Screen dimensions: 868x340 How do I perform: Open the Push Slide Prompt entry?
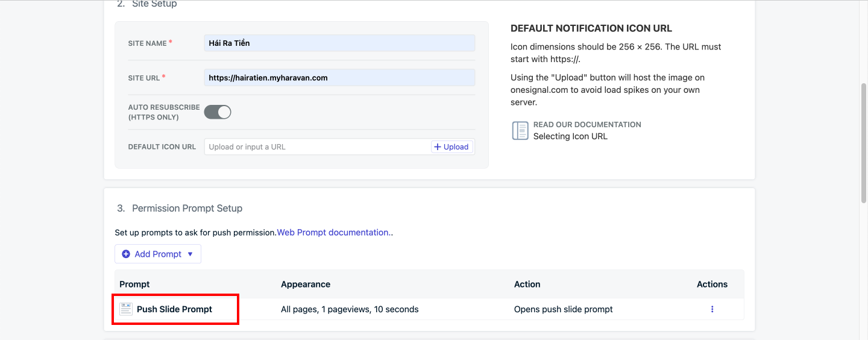pyautogui.click(x=174, y=309)
